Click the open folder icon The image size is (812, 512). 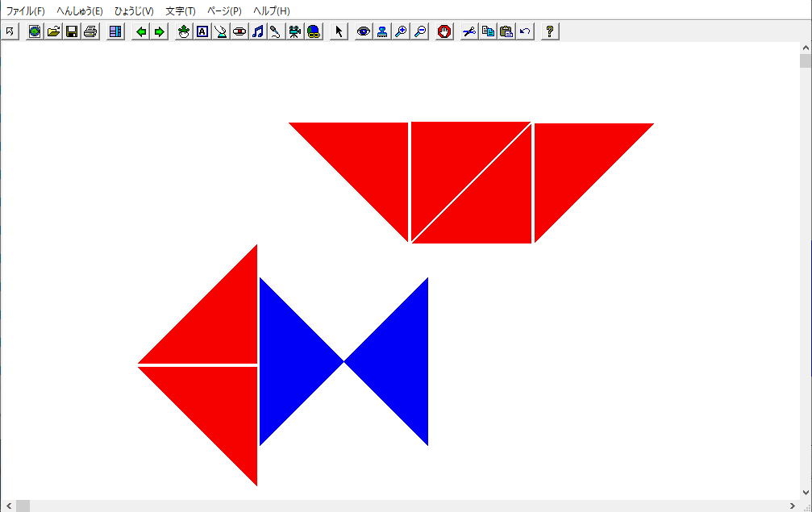pos(53,31)
